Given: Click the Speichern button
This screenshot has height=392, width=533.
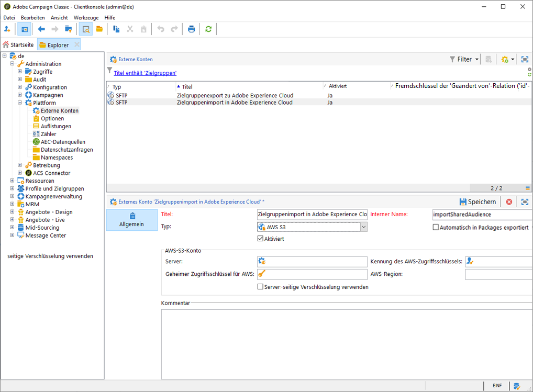Looking at the screenshot, I should coord(478,202).
